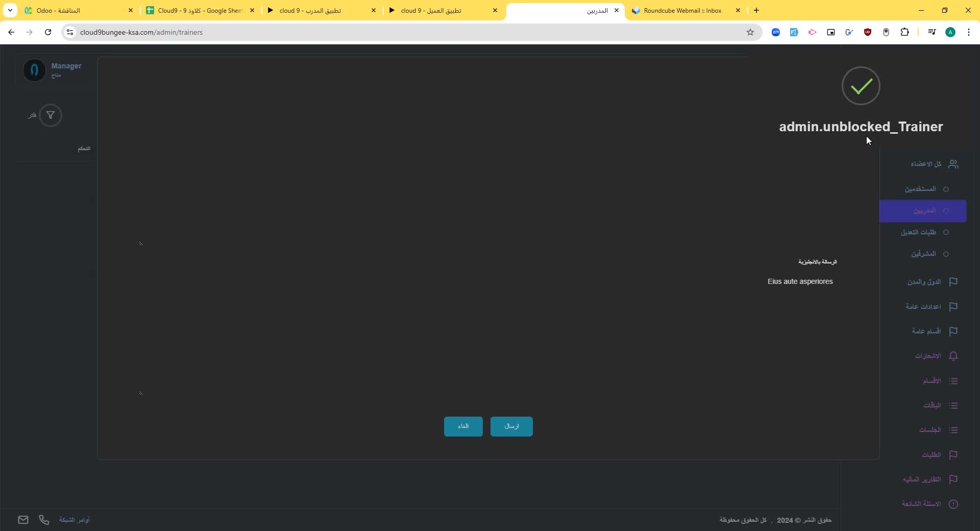Click the FAQ (الاسئلة الشائعة) info icon
This screenshot has height=531, width=980.
point(953,504)
